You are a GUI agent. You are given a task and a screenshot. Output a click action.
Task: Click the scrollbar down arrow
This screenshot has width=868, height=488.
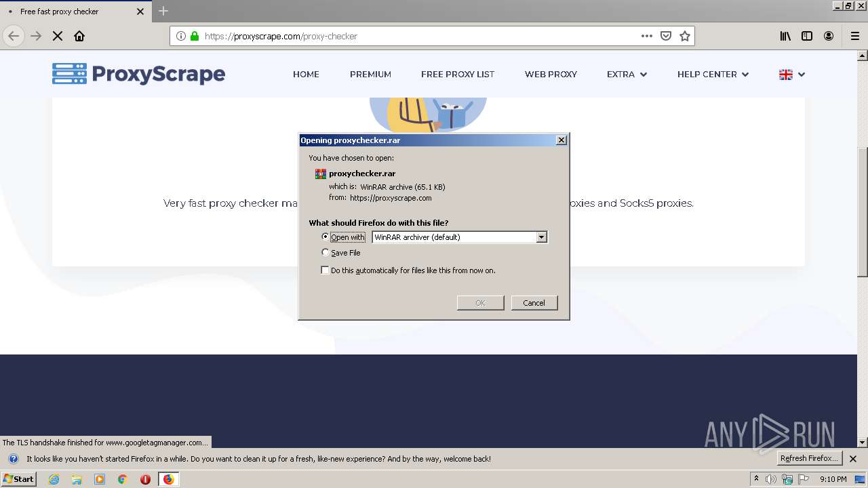click(x=862, y=443)
